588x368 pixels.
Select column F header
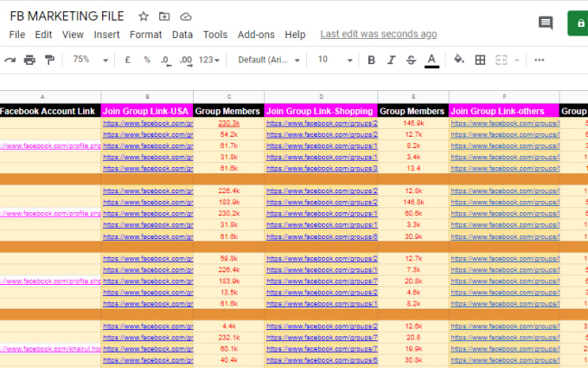504,97
